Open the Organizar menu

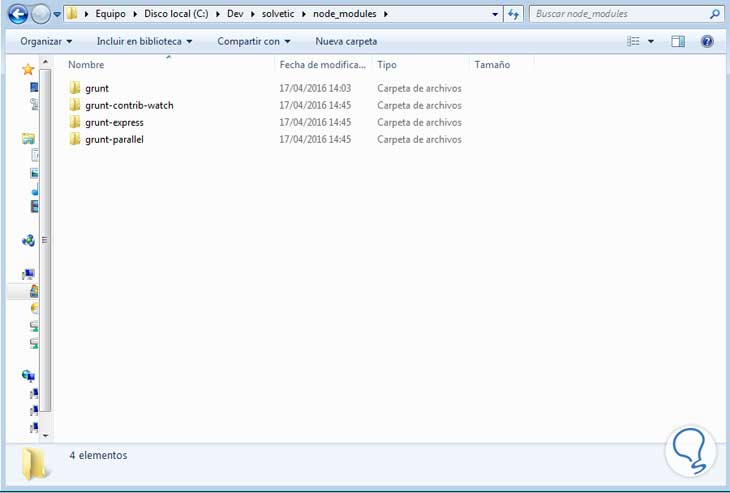(46, 41)
